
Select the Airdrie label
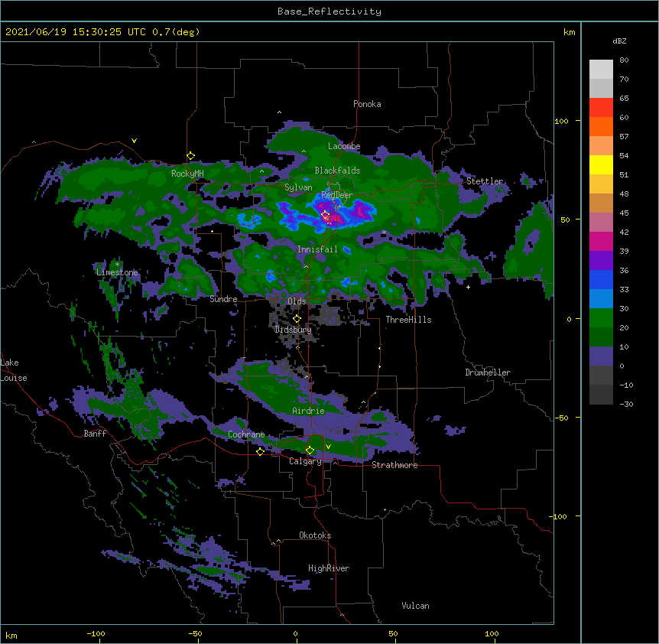(309, 411)
